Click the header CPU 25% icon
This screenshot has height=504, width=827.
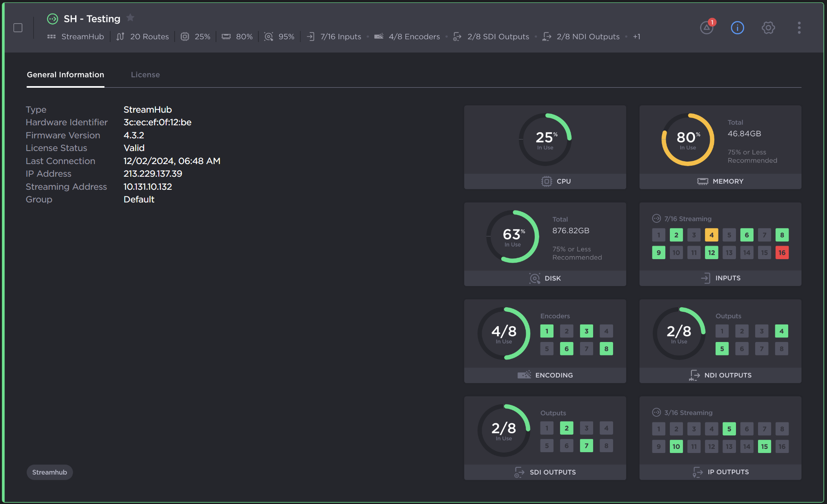185,37
